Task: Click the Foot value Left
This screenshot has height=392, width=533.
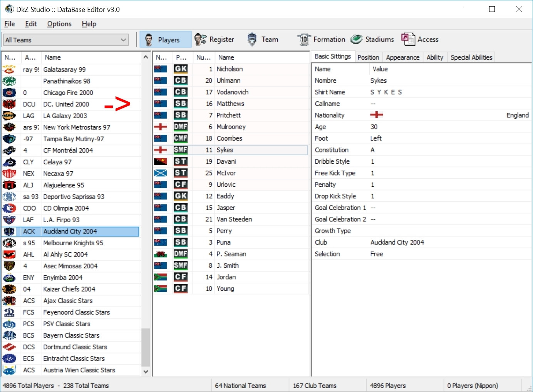Action: click(376, 138)
